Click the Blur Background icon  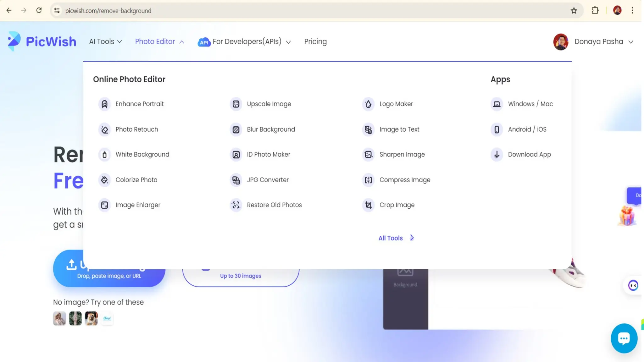236,129
